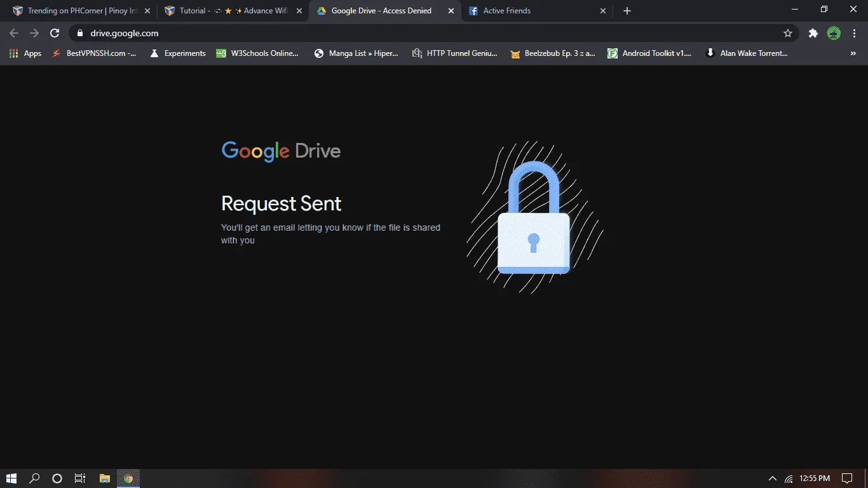The height and width of the screenshot is (488, 868).
Task: Open the Manga List bookmark
Action: pos(356,53)
